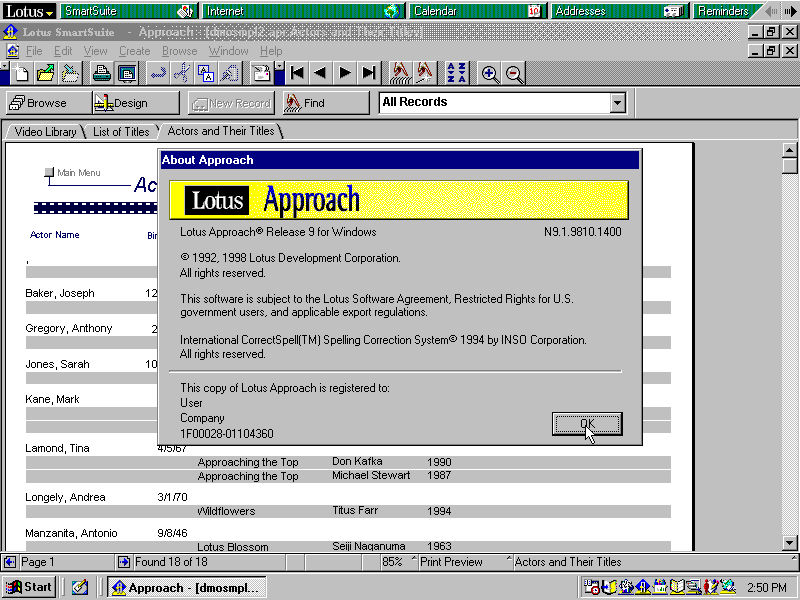This screenshot has width=800, height=600.
Task: Click the Browse mode button
Action: [47, 103]
